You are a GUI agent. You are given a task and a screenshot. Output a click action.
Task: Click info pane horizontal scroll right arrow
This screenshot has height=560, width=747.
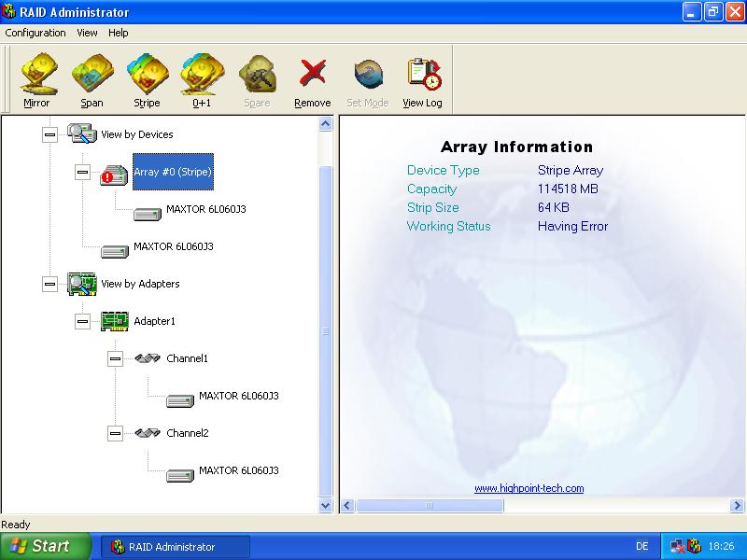(x=737, y=505)
